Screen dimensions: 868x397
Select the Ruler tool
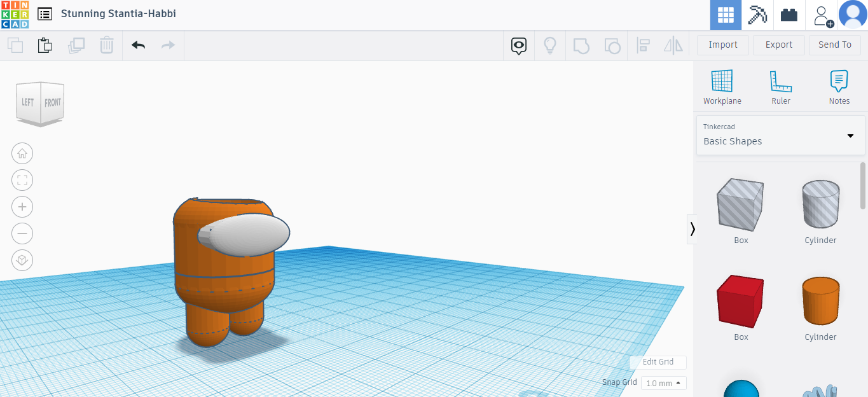781,87
